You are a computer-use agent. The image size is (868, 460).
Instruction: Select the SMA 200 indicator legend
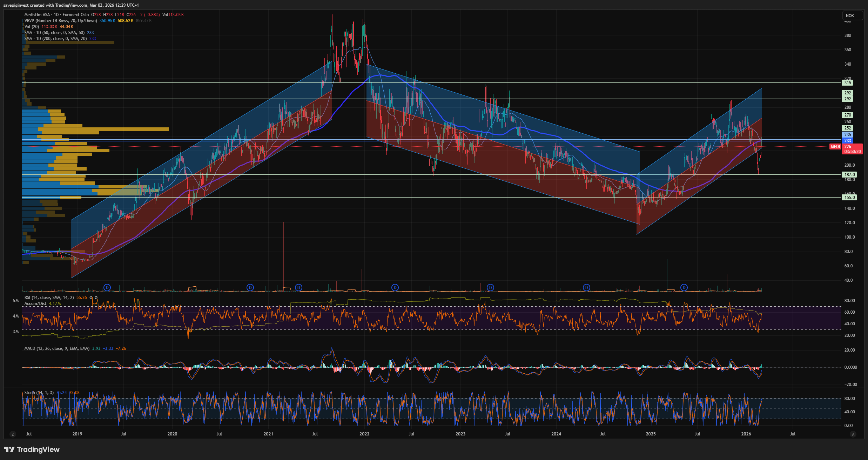pyautogui.click(x=55, y=39)
